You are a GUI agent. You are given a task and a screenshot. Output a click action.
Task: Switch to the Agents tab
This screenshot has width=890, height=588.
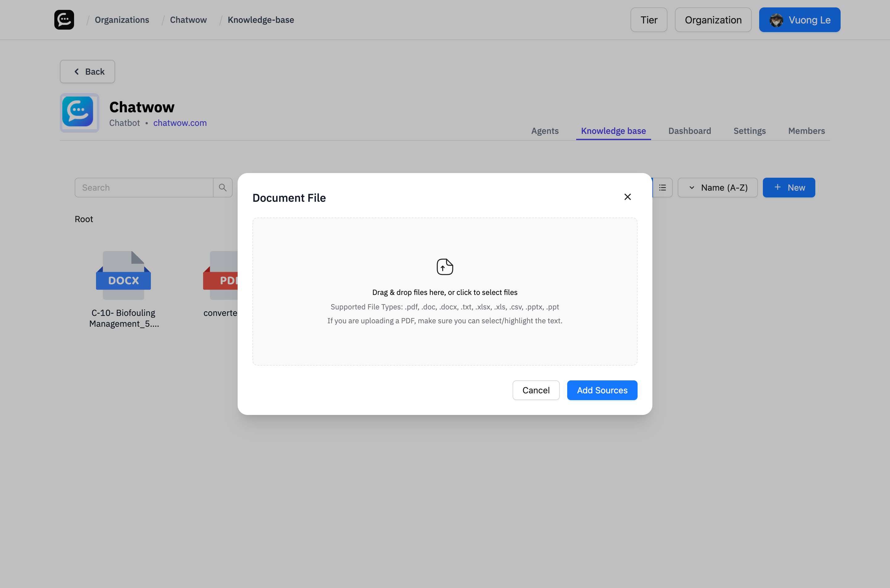[545, 130]
